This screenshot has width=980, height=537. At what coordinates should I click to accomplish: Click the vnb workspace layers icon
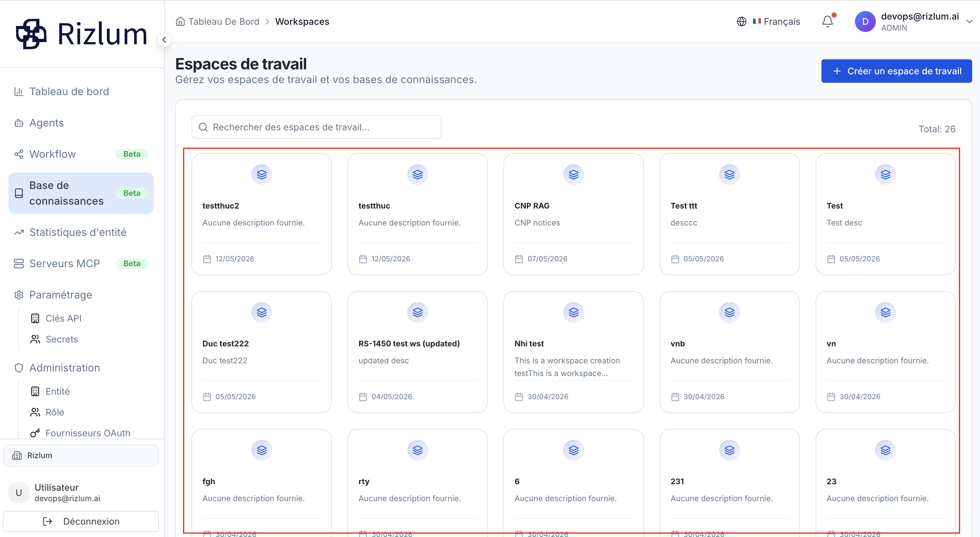click(x=730, y=313)
